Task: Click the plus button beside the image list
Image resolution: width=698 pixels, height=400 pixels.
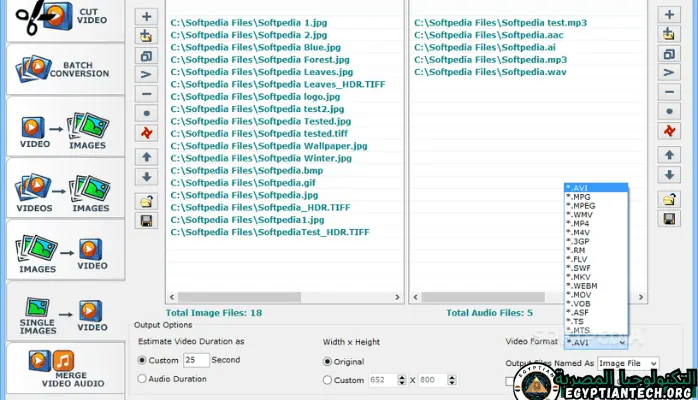Action: coord(146,16)
